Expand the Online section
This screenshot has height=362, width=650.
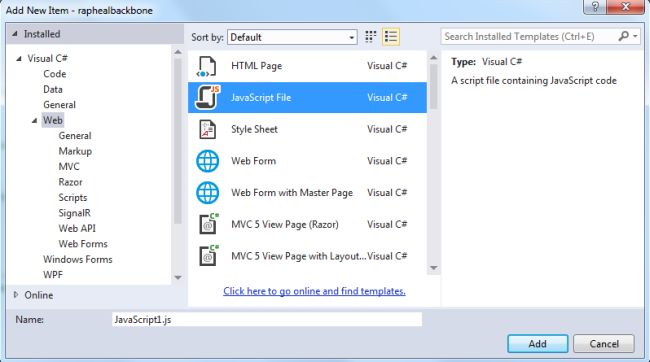tap(16, 295)
